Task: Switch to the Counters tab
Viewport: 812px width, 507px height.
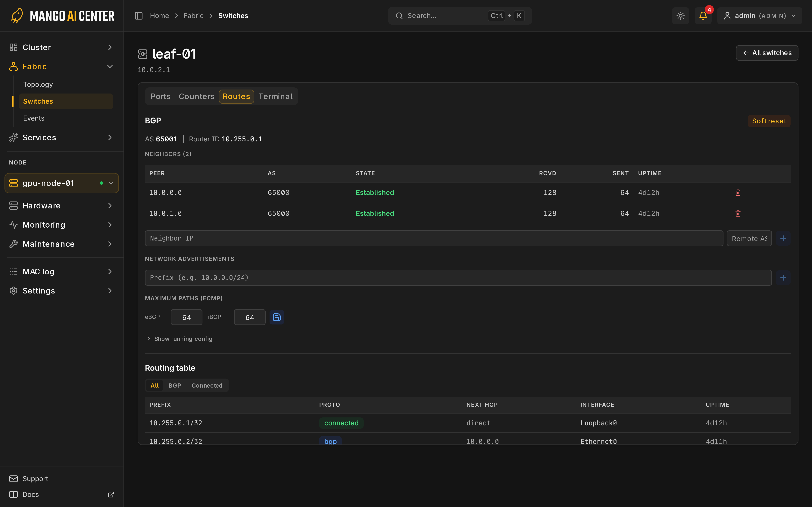Action: tap(197, 97)
